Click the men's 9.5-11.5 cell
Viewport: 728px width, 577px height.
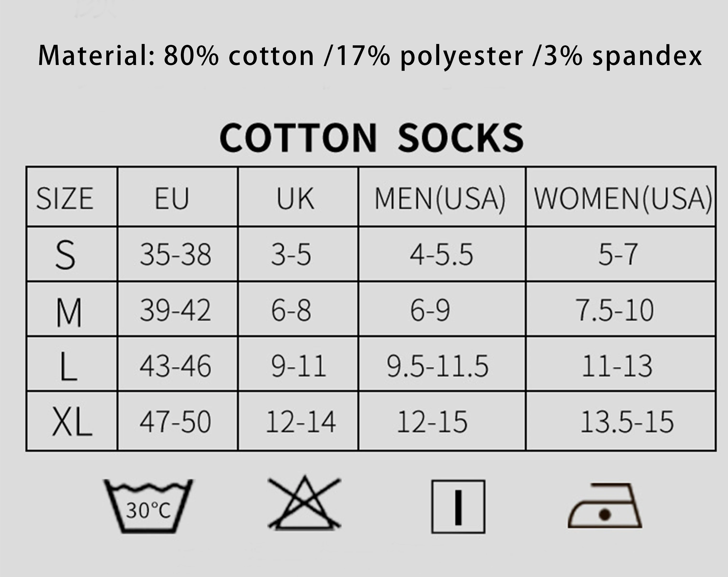pyautogui.click(x=438, y=366)
